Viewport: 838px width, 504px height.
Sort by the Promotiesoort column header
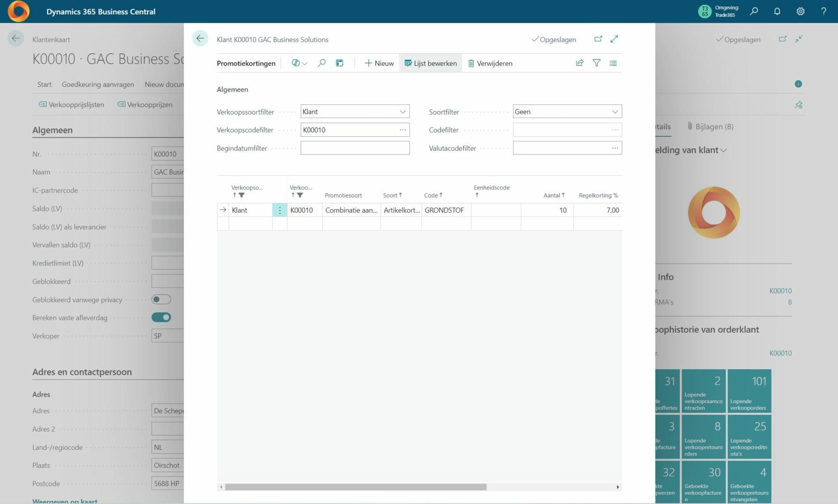[343, 196]
